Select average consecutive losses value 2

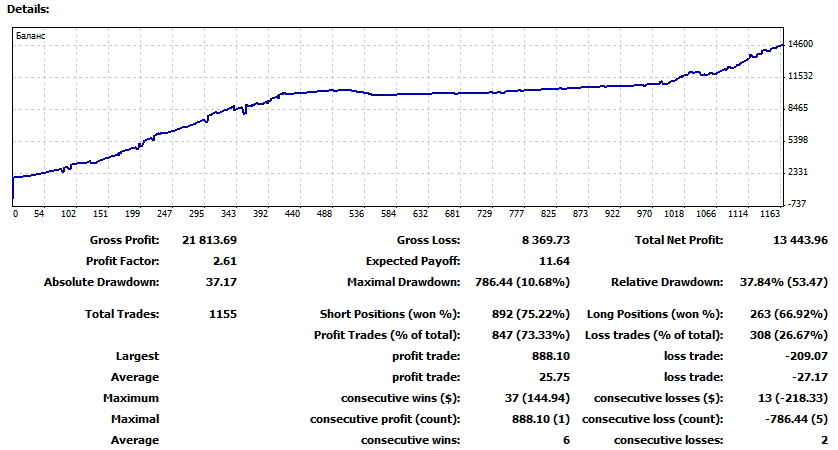(x=824, y=440)
